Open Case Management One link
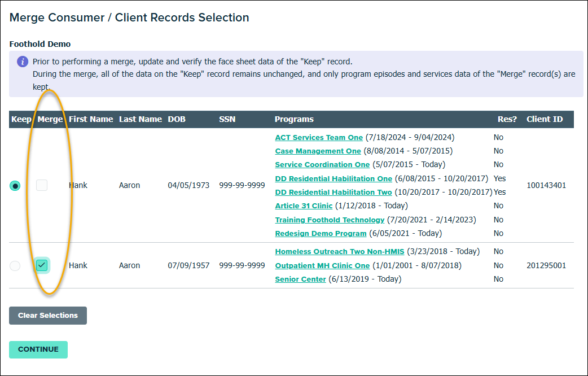Image resolution: width=588 pixels, height=376 pixels. (318, 151)
